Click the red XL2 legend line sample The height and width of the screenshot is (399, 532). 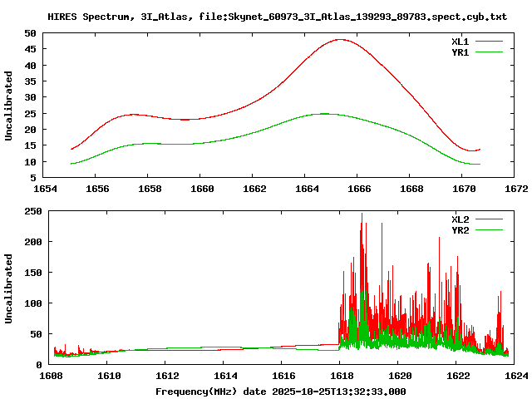pos(490,219)
